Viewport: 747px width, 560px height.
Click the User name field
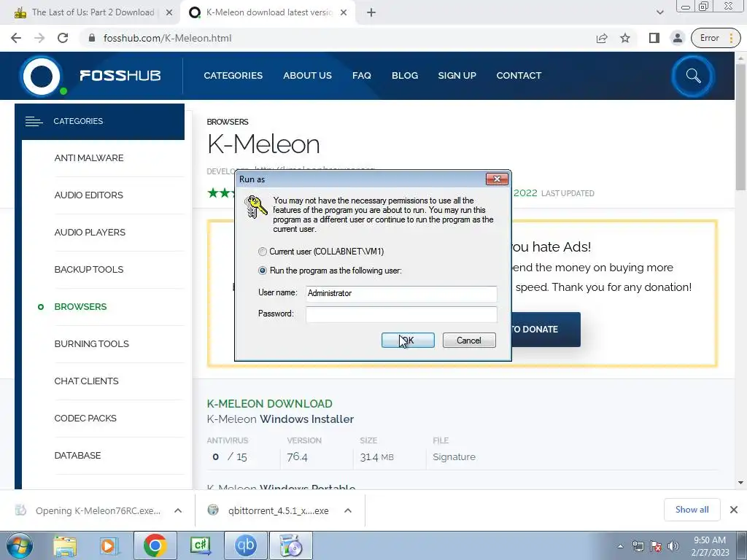401,293
